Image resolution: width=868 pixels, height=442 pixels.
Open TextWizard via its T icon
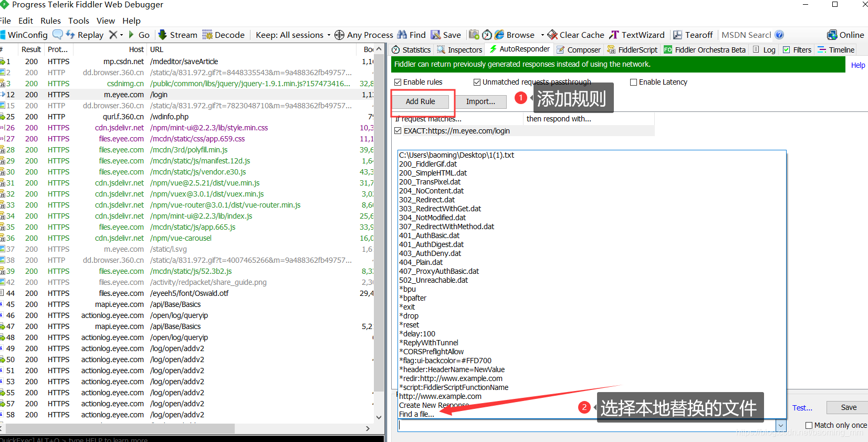tap(614, 35)
